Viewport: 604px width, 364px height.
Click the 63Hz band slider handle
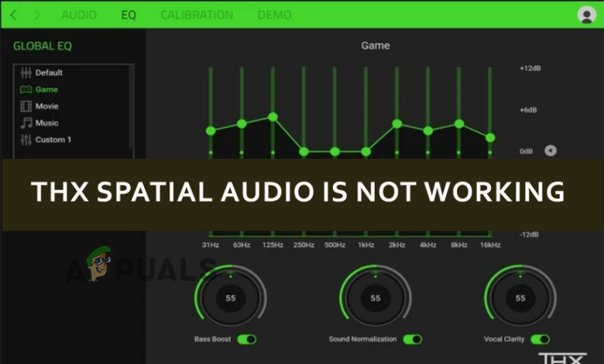pos(242,124)
